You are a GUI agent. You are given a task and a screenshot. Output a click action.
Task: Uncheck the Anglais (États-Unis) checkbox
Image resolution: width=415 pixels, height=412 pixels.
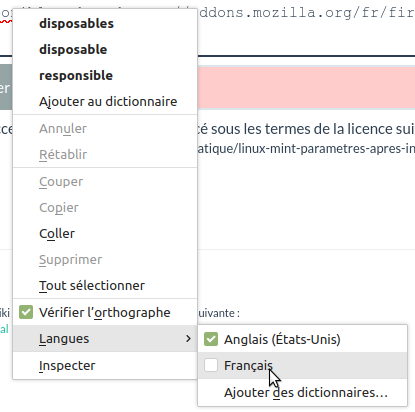[211, 339]
